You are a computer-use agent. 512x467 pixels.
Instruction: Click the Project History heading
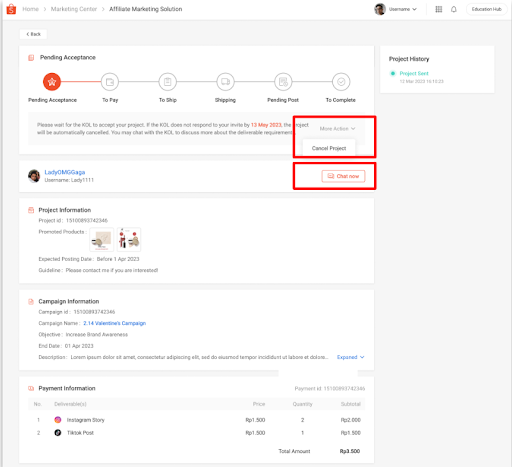[x=409, y=59]
